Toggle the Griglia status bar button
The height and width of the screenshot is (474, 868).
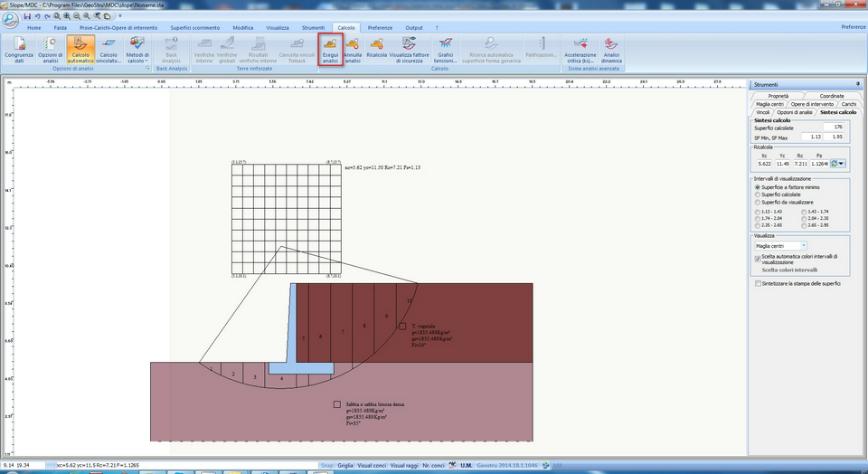click(x=344, y=466)
